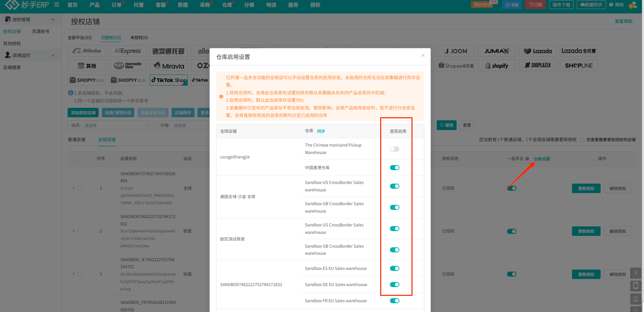Screen dimensions: 644x312
Task: Open the 产品 top menu
Action: click(x=95, y=5)
